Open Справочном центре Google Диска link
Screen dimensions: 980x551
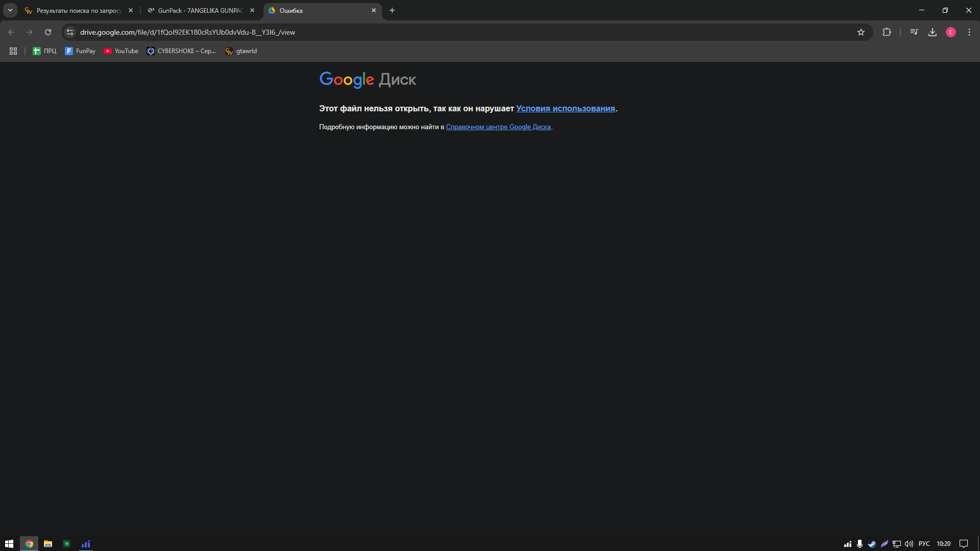498,127
